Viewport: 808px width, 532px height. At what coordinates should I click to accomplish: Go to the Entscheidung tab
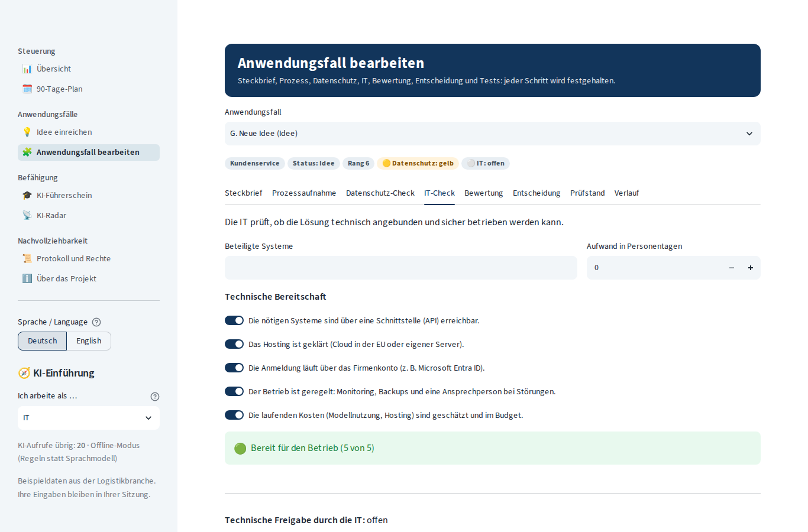pos(536,193)
